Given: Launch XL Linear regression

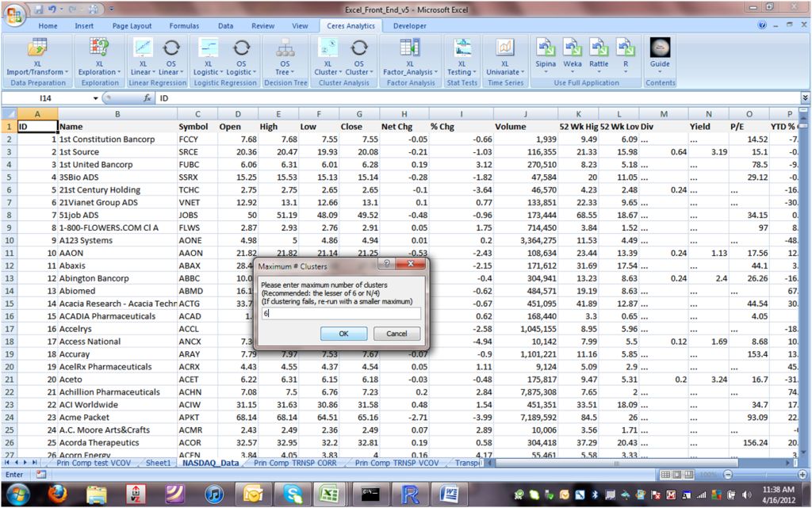Looking at the screenshot, I should point(143,55).
